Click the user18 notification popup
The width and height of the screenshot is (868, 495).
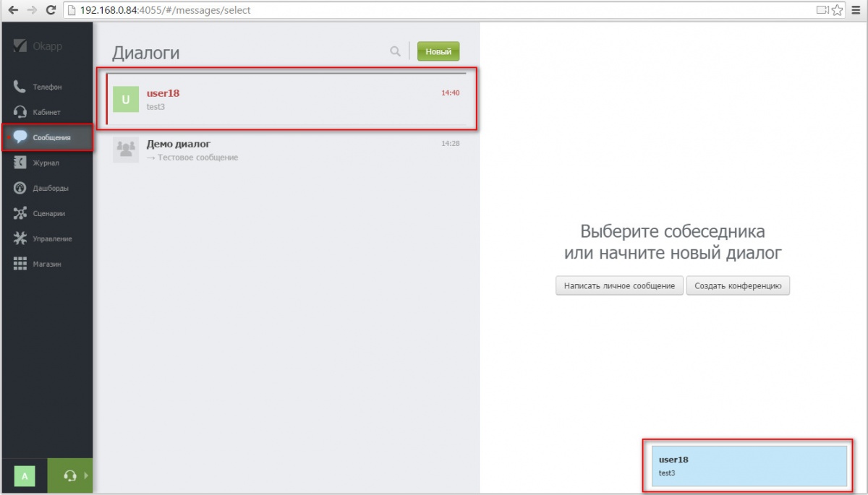pos(745,465)
